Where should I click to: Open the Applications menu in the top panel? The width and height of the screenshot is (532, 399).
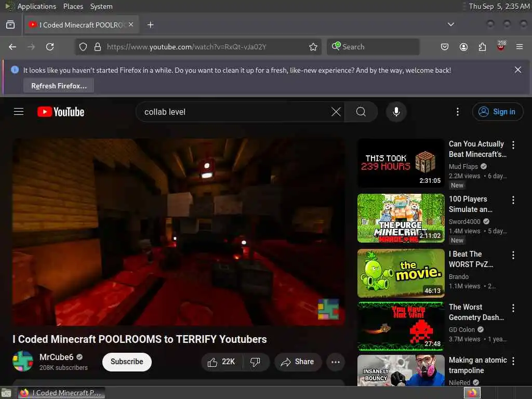tap(37, 6)
